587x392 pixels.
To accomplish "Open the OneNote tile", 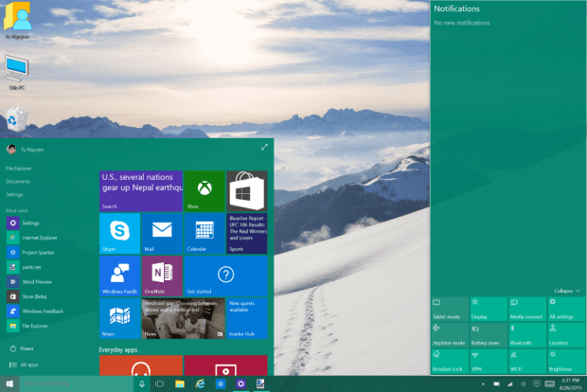I will (162, 276).
